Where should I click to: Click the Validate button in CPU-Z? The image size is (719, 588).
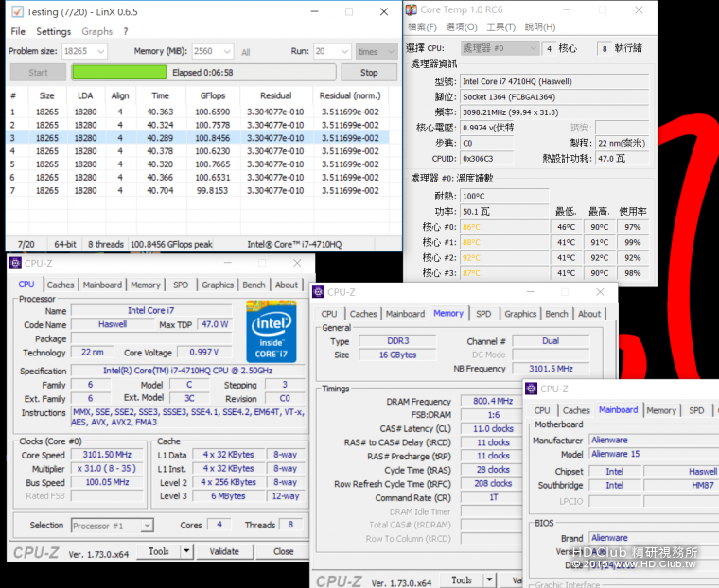[x=223, y=551]
